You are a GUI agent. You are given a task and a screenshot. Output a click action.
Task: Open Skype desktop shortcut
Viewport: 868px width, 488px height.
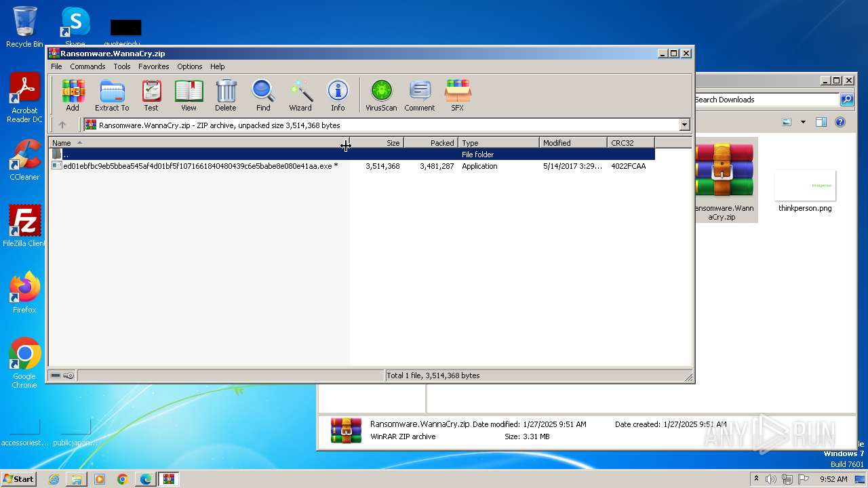point(75,27)
